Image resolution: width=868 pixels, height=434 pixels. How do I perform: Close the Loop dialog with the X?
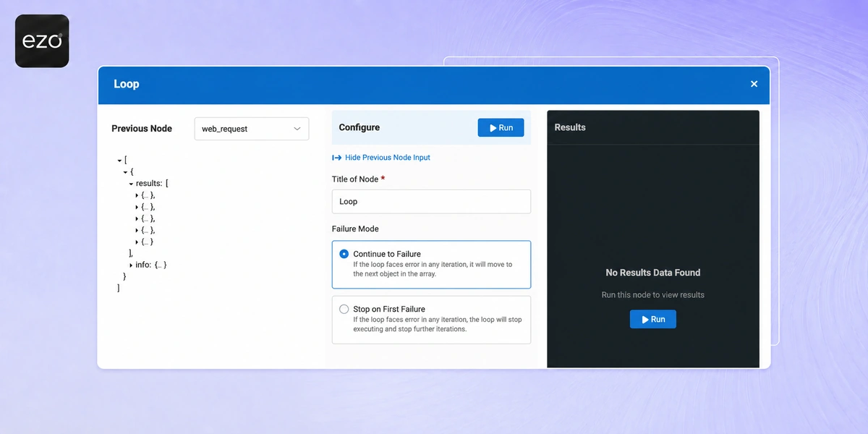coord(754,84)
